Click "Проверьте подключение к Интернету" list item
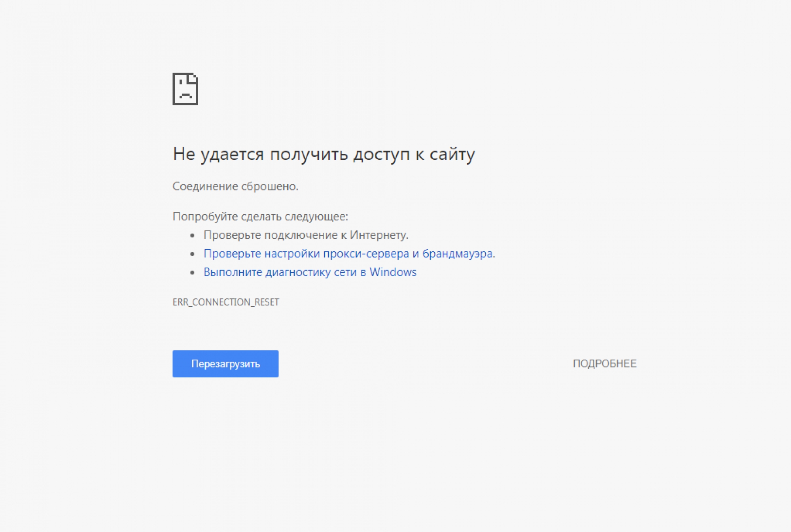The width and height of the screenshot is (791, 532). pos(305,235)
